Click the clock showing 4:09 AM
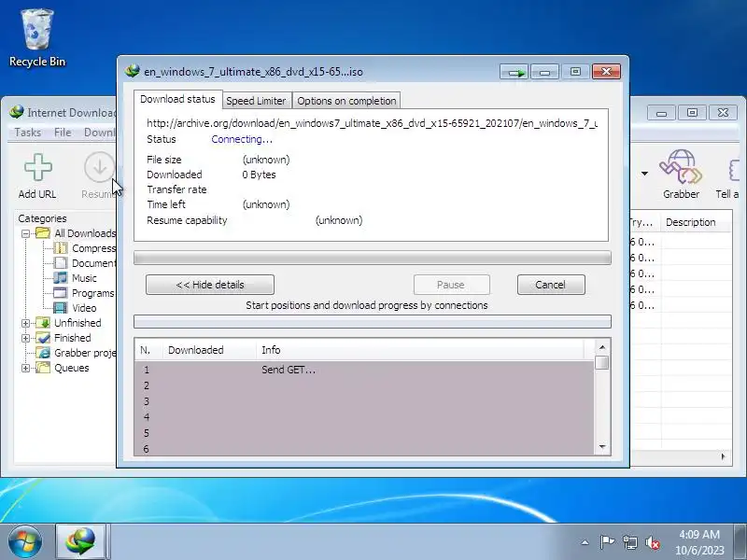 tap(699, 534)
